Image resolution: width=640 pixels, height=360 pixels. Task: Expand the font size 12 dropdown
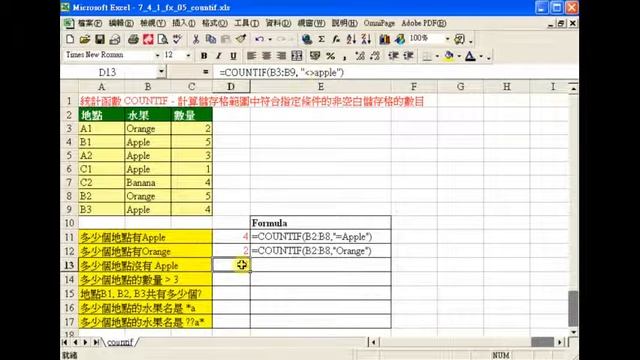pos(188,56)
